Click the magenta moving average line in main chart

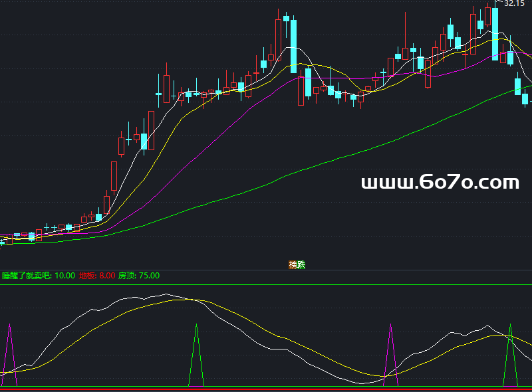click(199, 153)
